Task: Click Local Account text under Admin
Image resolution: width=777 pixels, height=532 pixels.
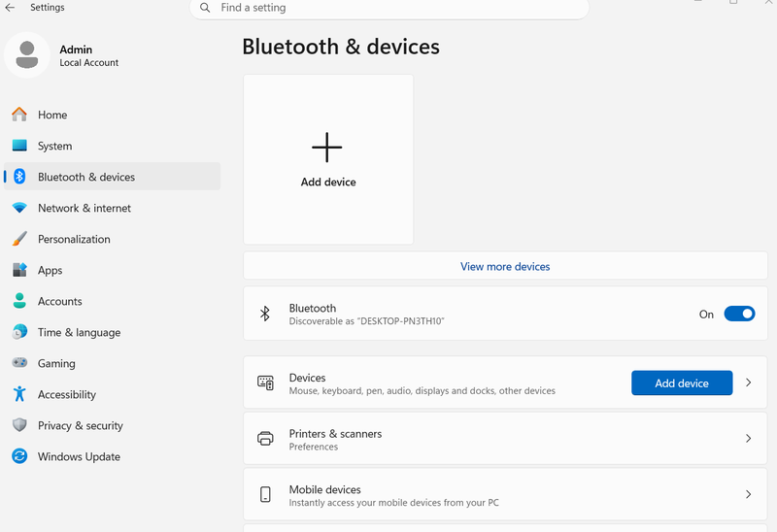Action: [89, 63]
